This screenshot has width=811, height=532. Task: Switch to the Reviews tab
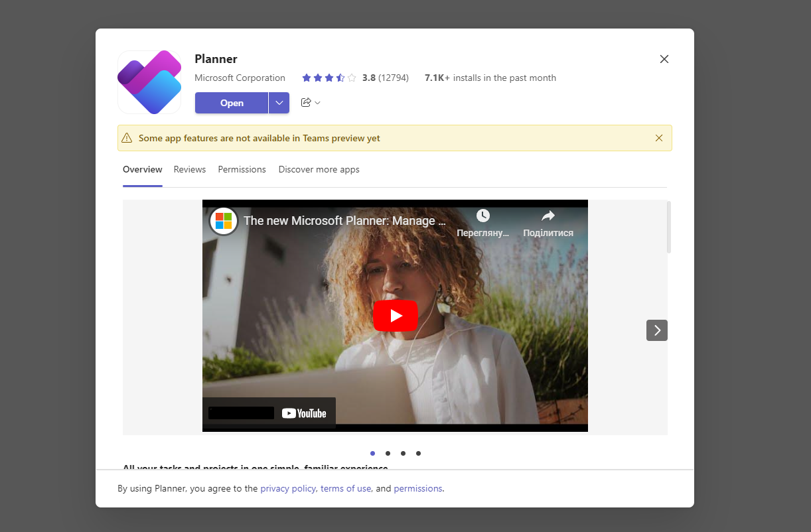click(x=190, y=170)
